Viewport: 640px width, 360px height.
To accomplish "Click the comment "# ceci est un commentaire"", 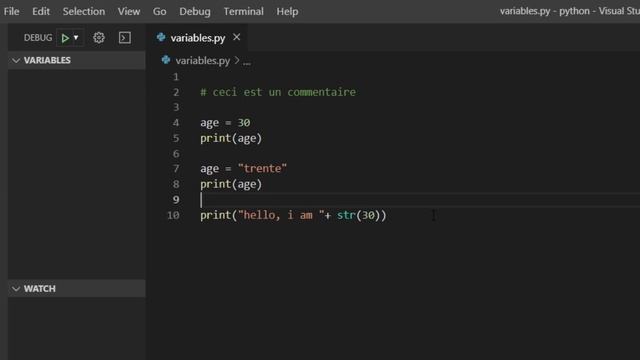I will 278,92.
